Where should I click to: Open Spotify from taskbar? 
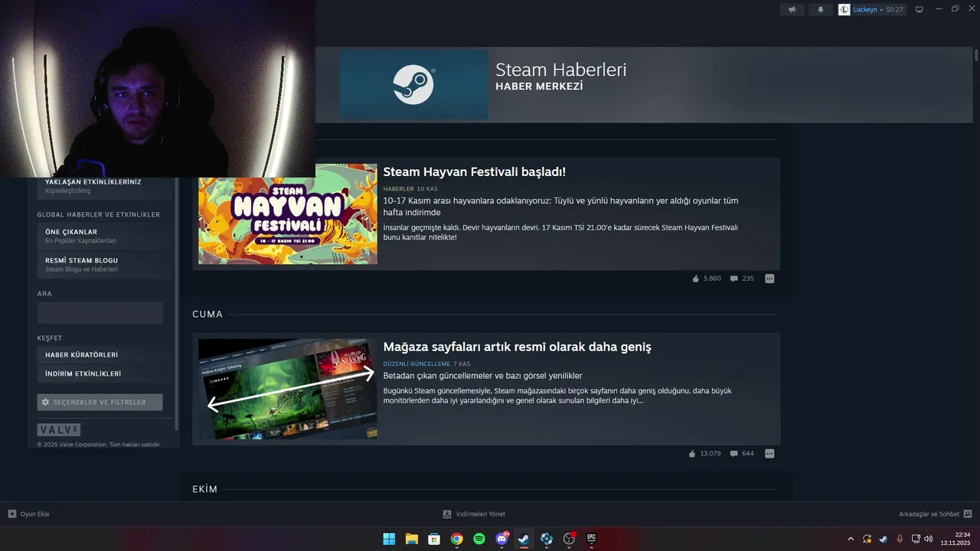(479, 539)
